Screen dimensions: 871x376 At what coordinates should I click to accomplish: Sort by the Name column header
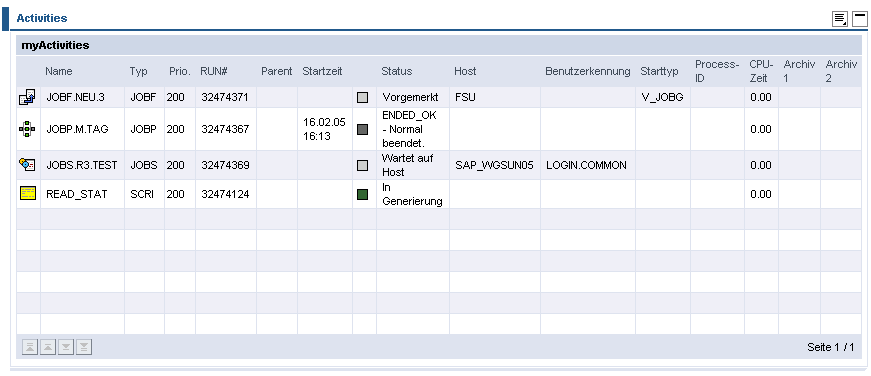(x=59, y=71)
